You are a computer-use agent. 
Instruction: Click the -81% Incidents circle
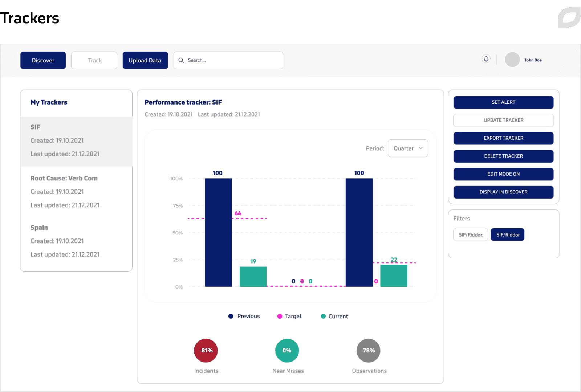click(x=206, y=351)
